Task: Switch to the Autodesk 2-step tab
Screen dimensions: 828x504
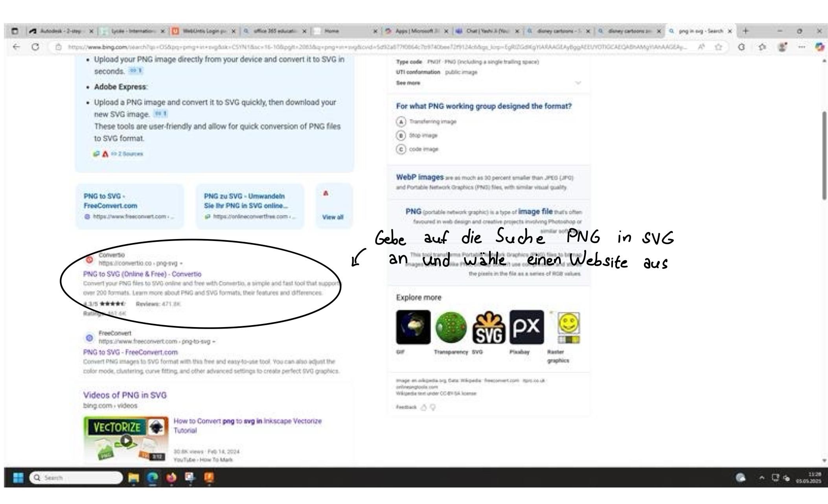Action: pyautogui.click(x=61, y=31)
